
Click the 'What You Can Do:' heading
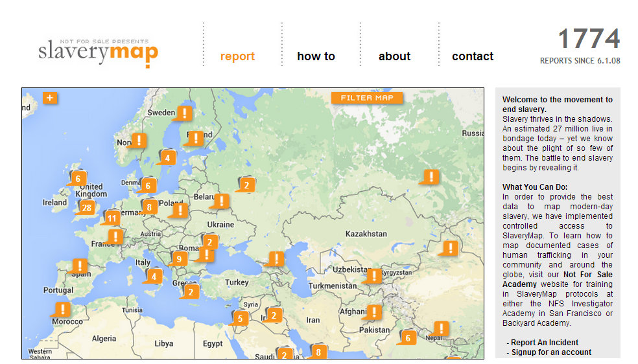(x=535, y=187)
